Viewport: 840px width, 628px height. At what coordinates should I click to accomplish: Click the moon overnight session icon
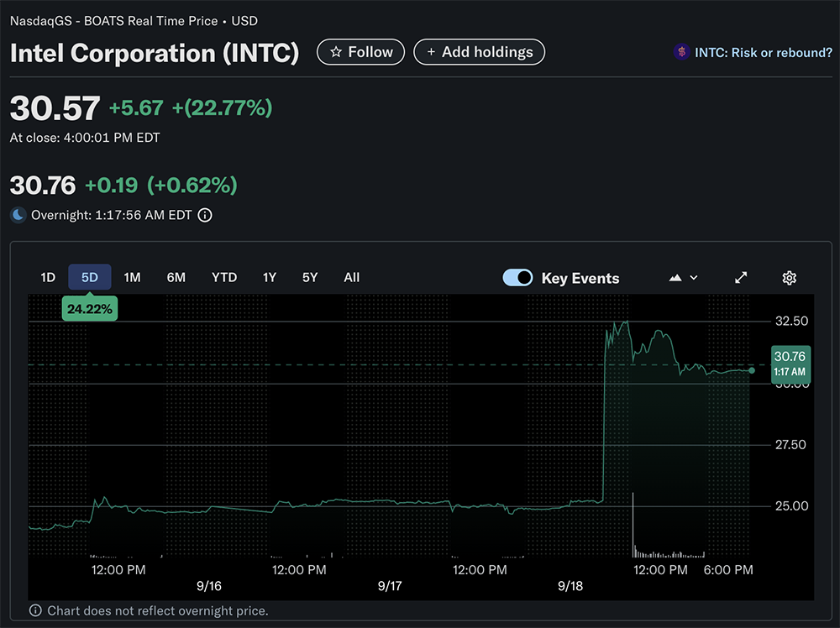pyautogui.click(x=18, y=215)
